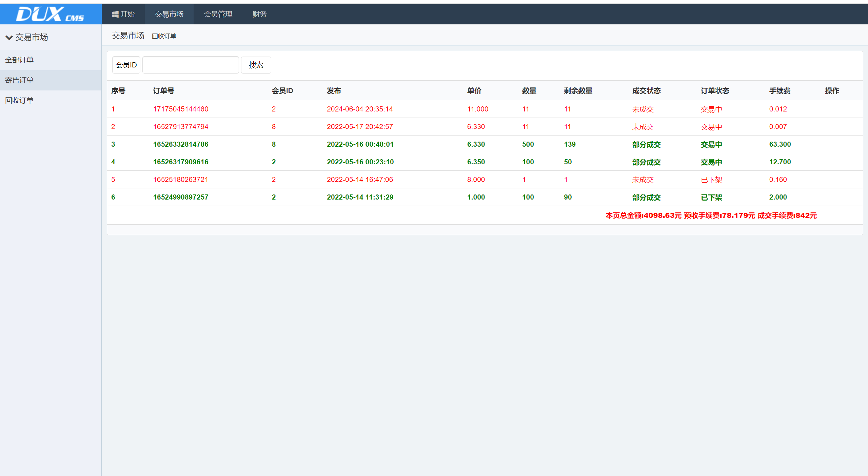
Task: Click the 会员ID label next to the input field
Action: 126,65
